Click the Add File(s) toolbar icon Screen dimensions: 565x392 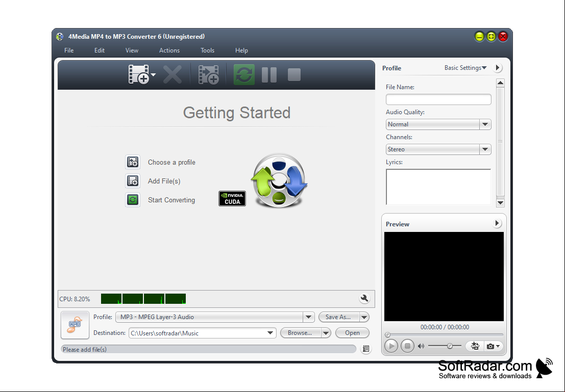(139, 74)
